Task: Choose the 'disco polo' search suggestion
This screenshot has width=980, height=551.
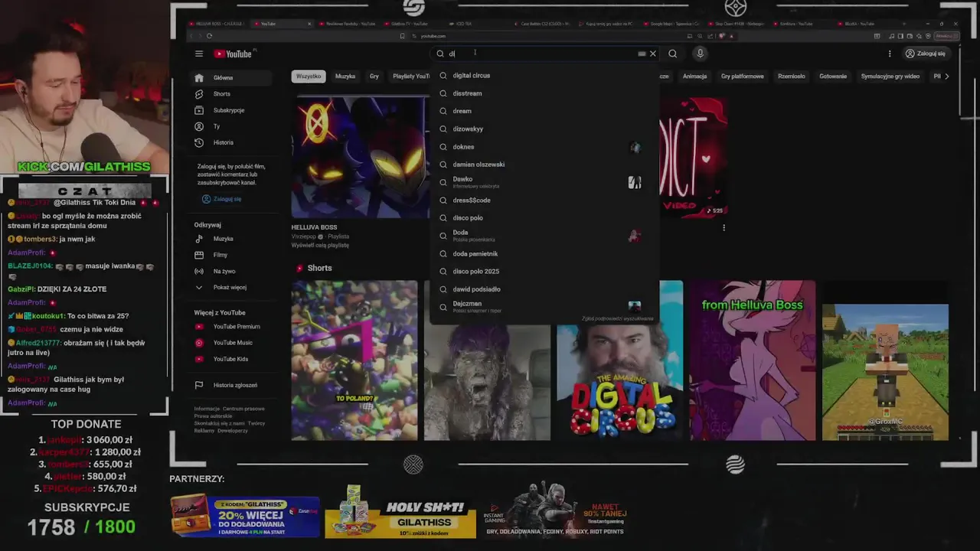Action: 544,218
